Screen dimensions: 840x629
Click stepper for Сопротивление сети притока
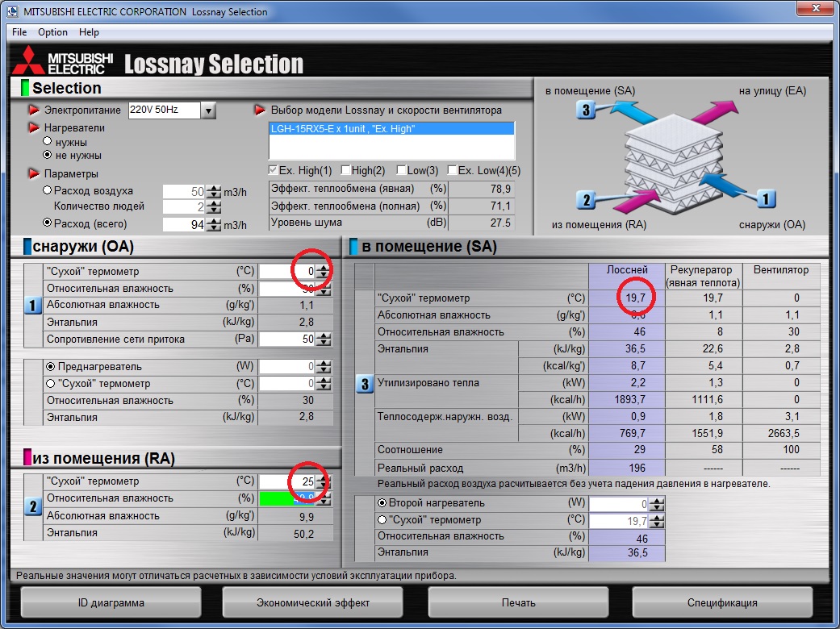pos(323,339)
